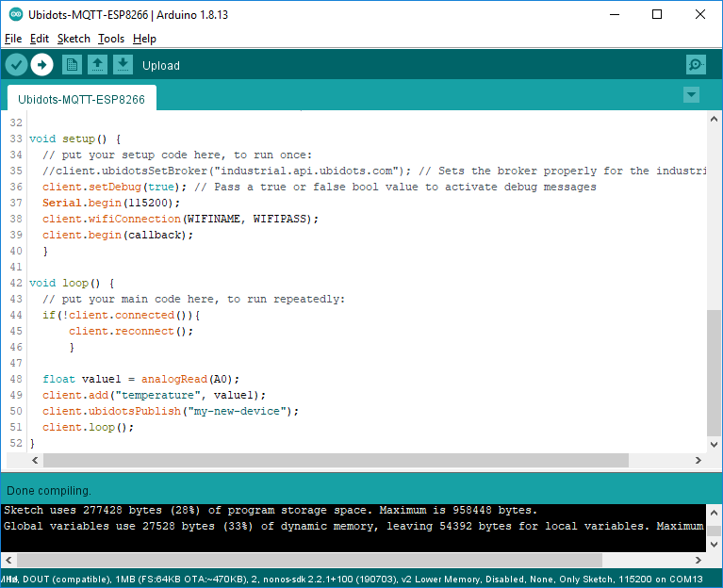The image size is (723, 588).
Task: Open the Serial Monitor magnifier icon
Action: (696, 65)
